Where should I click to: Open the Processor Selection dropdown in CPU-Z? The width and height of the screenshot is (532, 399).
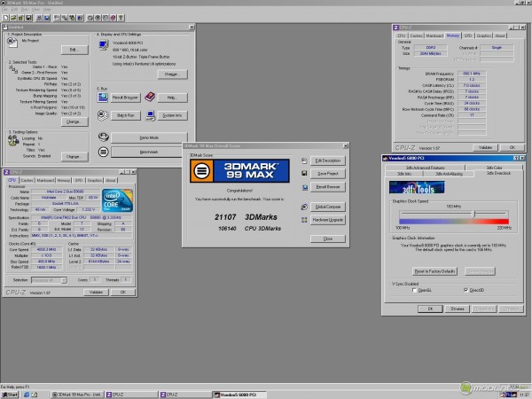49,280
